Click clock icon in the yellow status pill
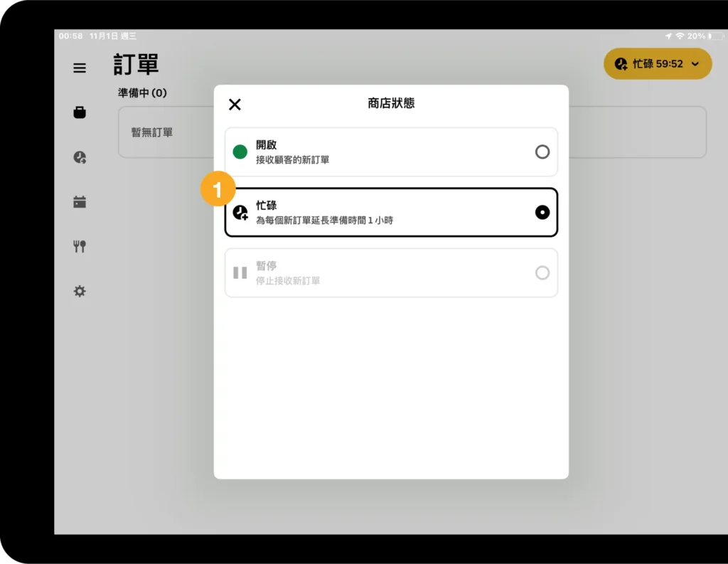This screenshot has height=564, width=728. pyautogui.click(x=621, y=64)
